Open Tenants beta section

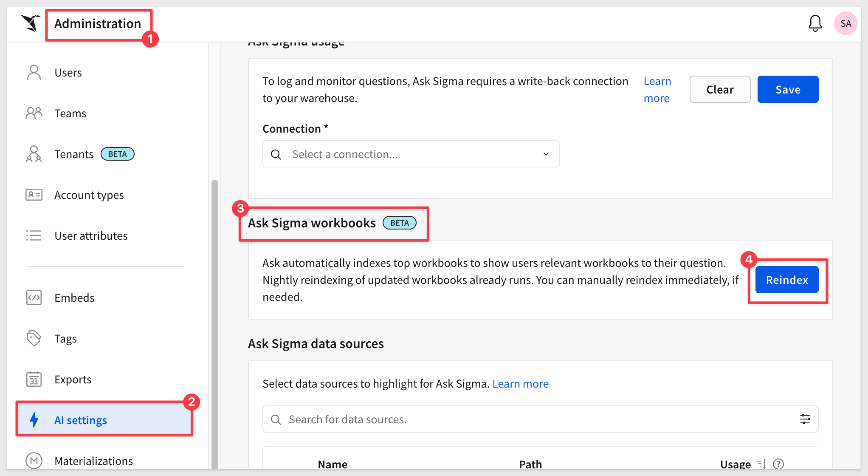click(74, 154)
